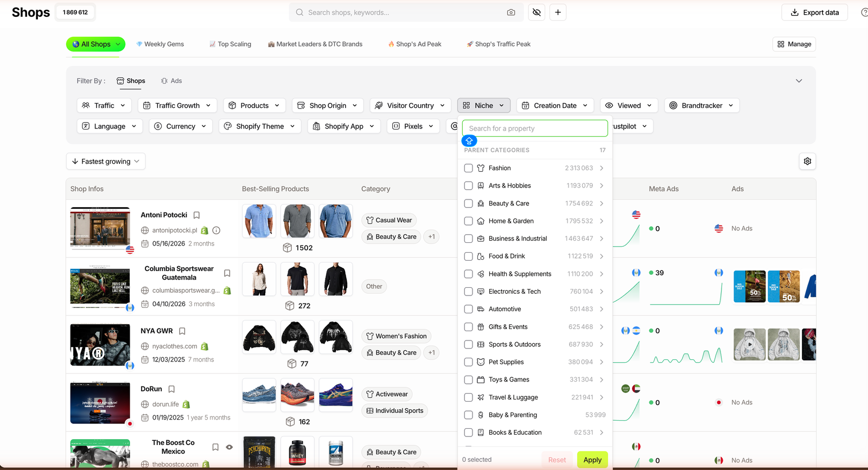Switch to Weekly Gems tab
The height and width of the screenshot is (470, 868).
tap(160, 44)
